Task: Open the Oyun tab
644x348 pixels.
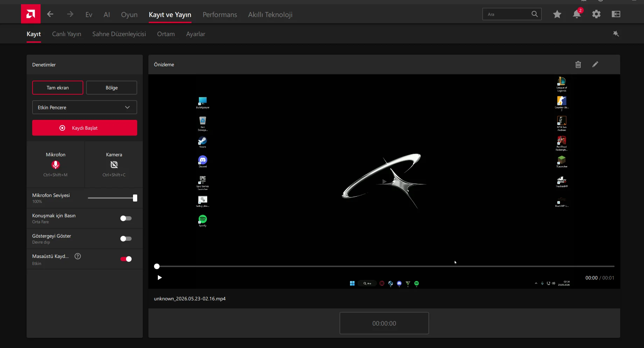Action: (x=129, y=14)
